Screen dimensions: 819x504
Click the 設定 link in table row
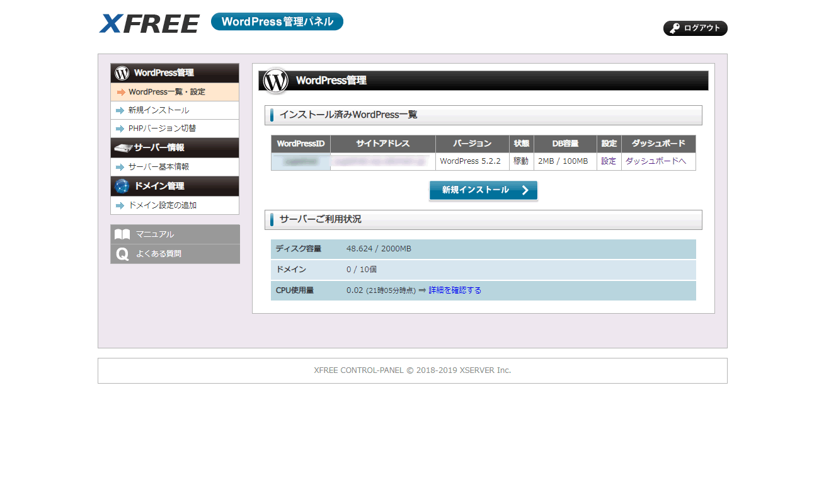coord(609,161)
